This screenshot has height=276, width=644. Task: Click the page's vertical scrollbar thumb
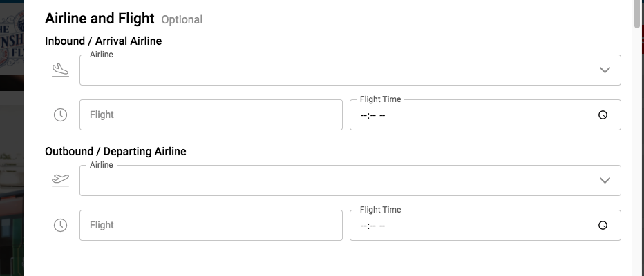[x=638, y=14]
